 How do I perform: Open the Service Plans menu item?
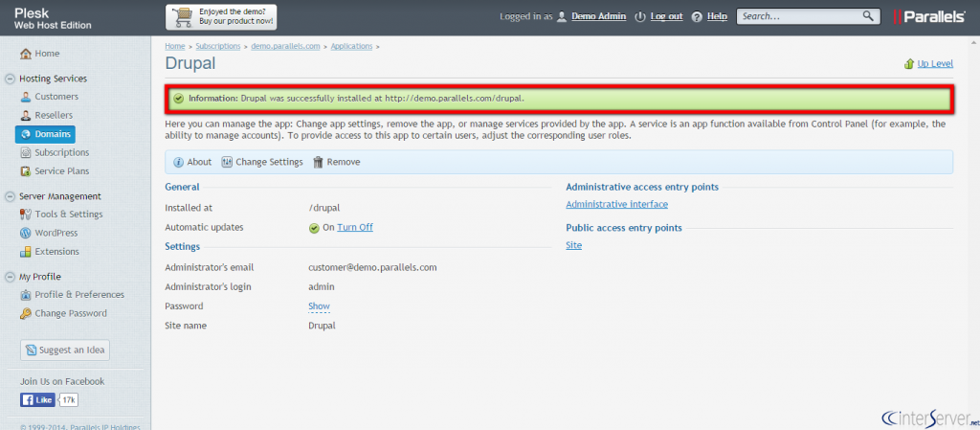click(62, 171)
